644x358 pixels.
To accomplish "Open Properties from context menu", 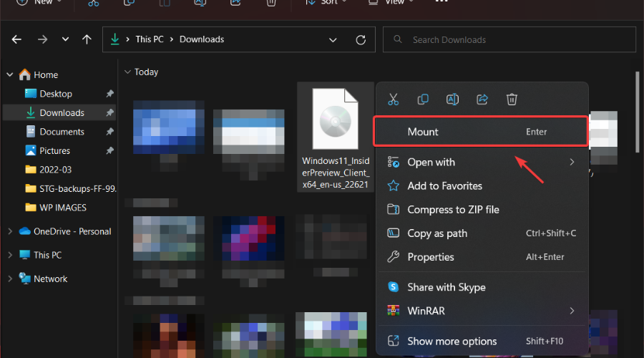I will click(x=482, y=257).
